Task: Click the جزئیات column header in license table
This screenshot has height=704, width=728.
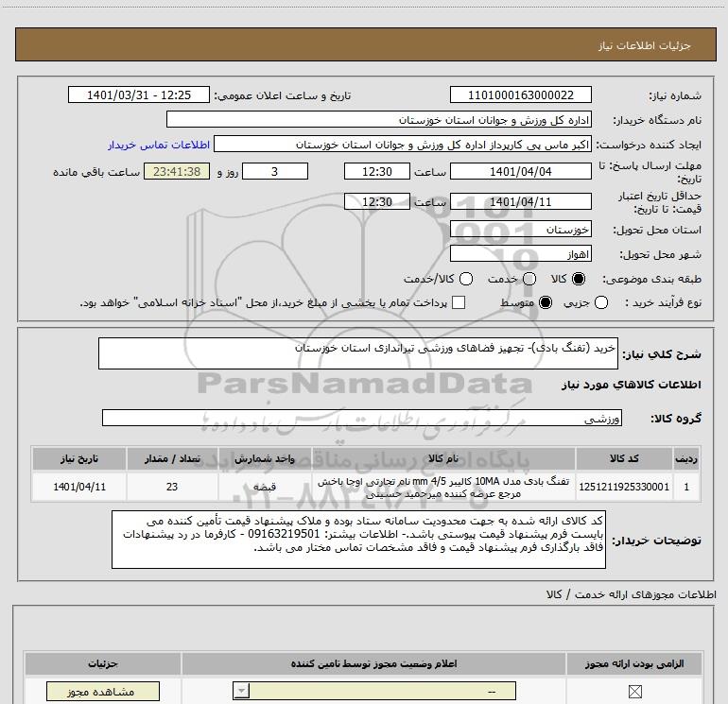Action: click(103, 663)
